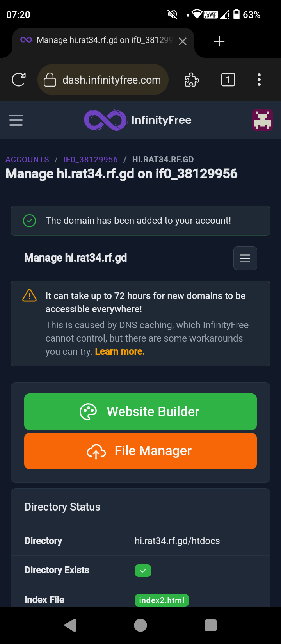This screenshot has height=644, width=281.
Task: Open the browser extensions puzzle icon
Action: pyautogui.click(x=192, y=80)
